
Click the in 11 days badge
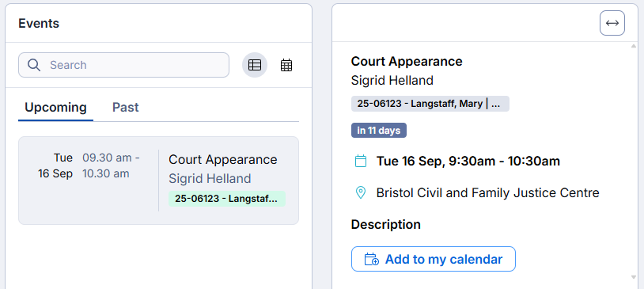click(379, 131)
